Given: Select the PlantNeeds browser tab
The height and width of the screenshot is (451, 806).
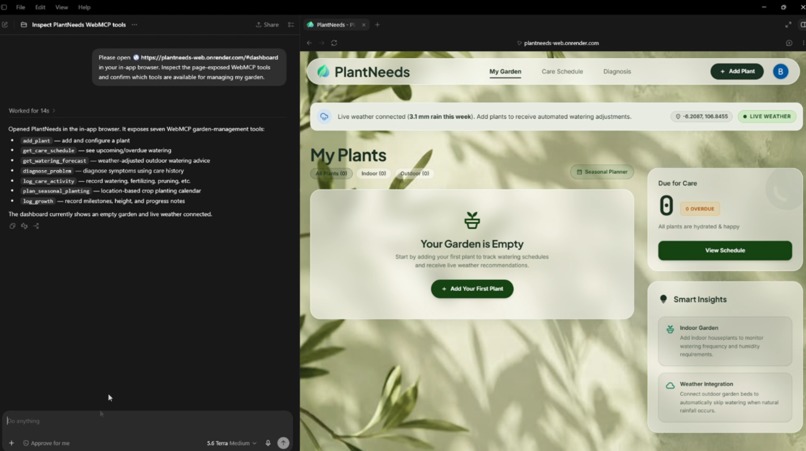Looking at the screenshot, I should (x=335, y=25).
